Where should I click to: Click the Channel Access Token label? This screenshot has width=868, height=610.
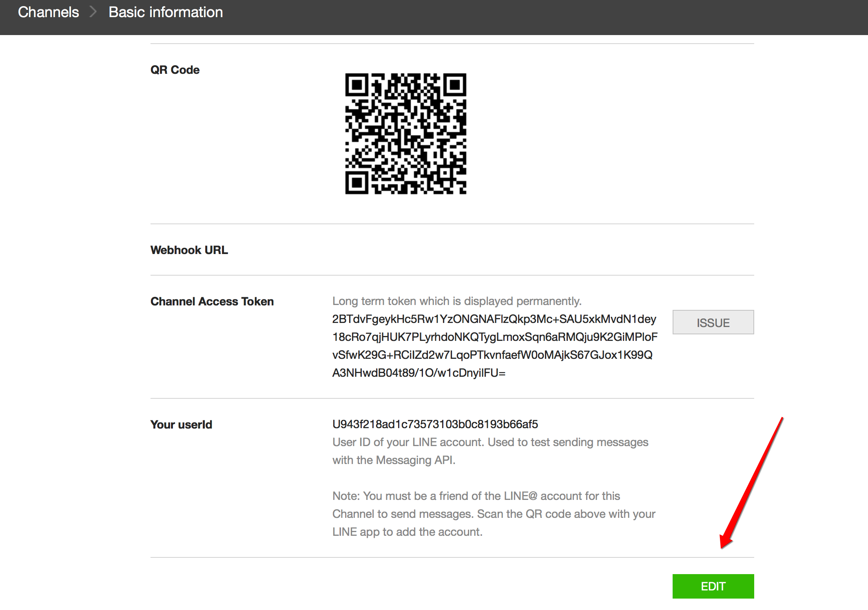[x=212, y=301]
